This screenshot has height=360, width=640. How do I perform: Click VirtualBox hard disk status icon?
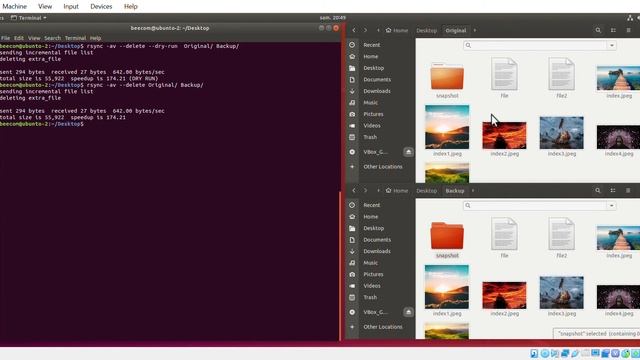(534, 353)
